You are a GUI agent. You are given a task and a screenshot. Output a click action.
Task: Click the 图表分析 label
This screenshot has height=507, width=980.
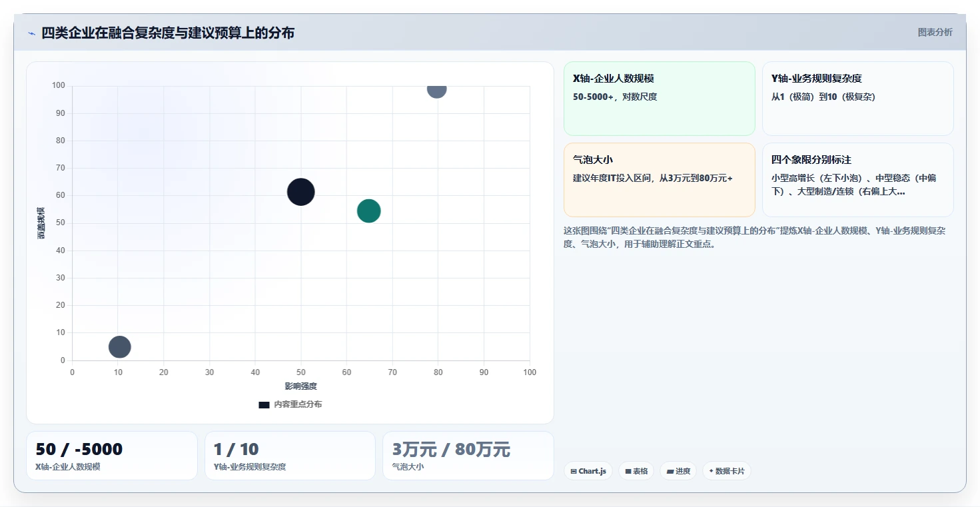[x=935, y=32]
